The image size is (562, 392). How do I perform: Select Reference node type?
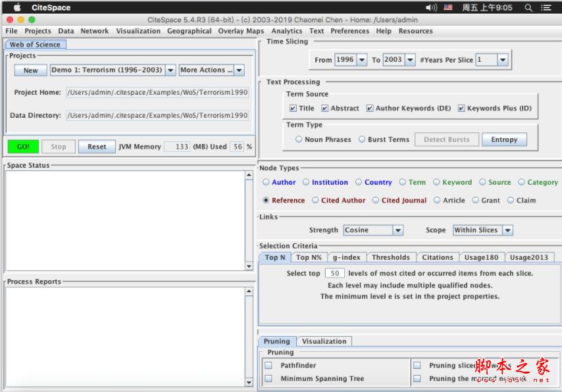(266, 200)
